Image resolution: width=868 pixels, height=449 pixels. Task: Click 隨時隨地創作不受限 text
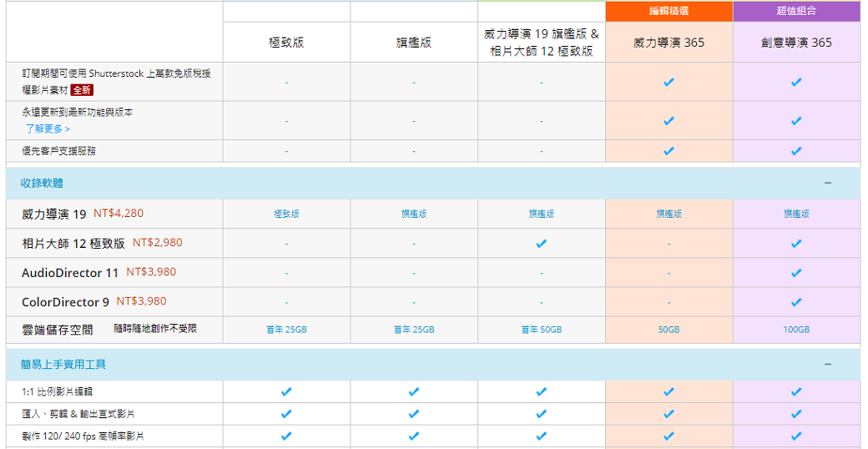pyautogui.click(x=155, y=328)
